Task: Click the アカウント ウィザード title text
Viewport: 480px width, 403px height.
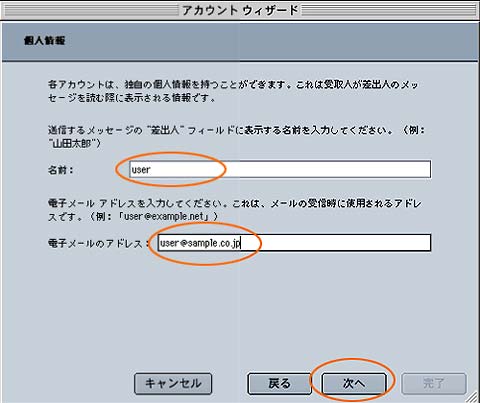Action: click(240, 10)
